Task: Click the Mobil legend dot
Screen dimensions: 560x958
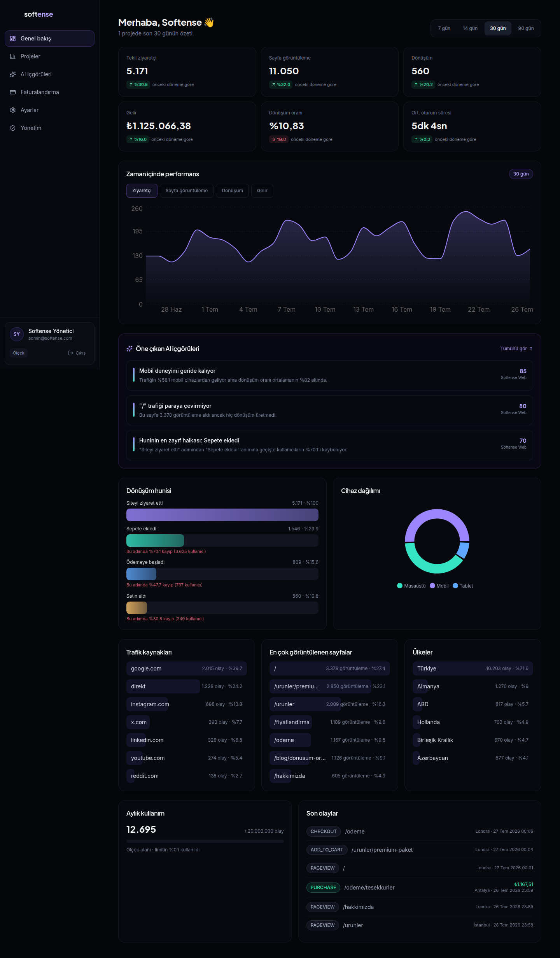Action: pyautogui.click(x=432, y=586)
